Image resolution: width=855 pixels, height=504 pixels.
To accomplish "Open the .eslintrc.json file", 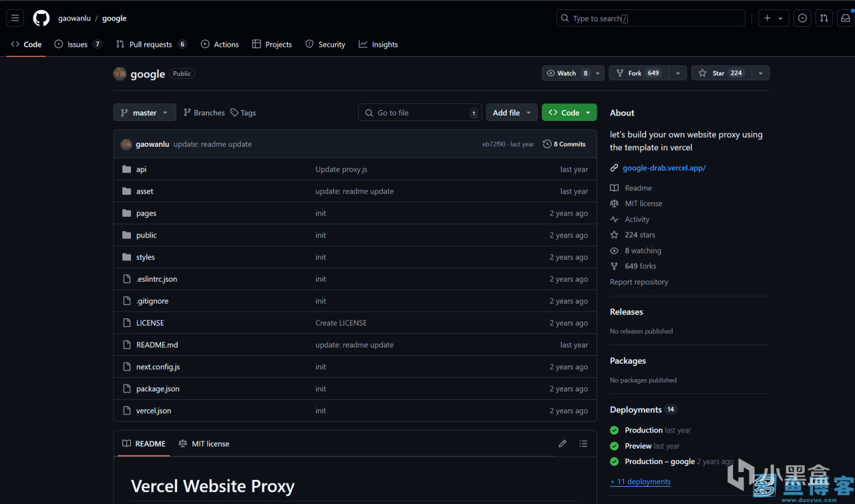I will pos(156,279).
